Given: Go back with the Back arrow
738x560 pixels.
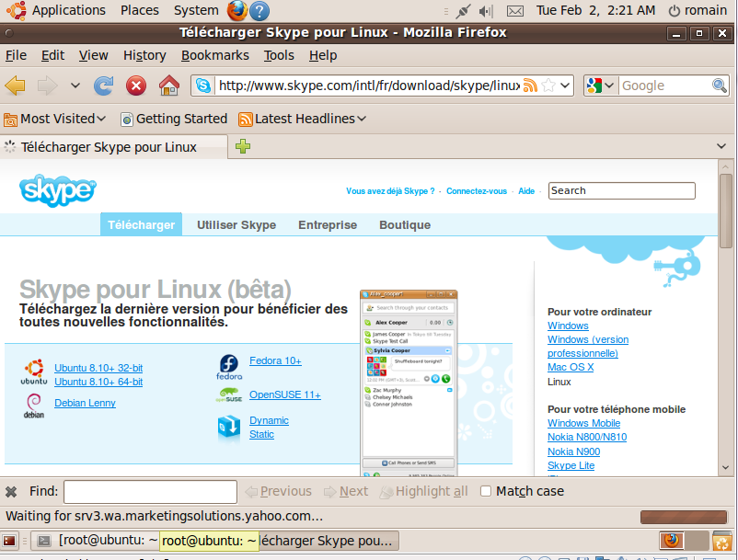Looking at the screenshot, I should pyautogui.click(x=15, y=86).
